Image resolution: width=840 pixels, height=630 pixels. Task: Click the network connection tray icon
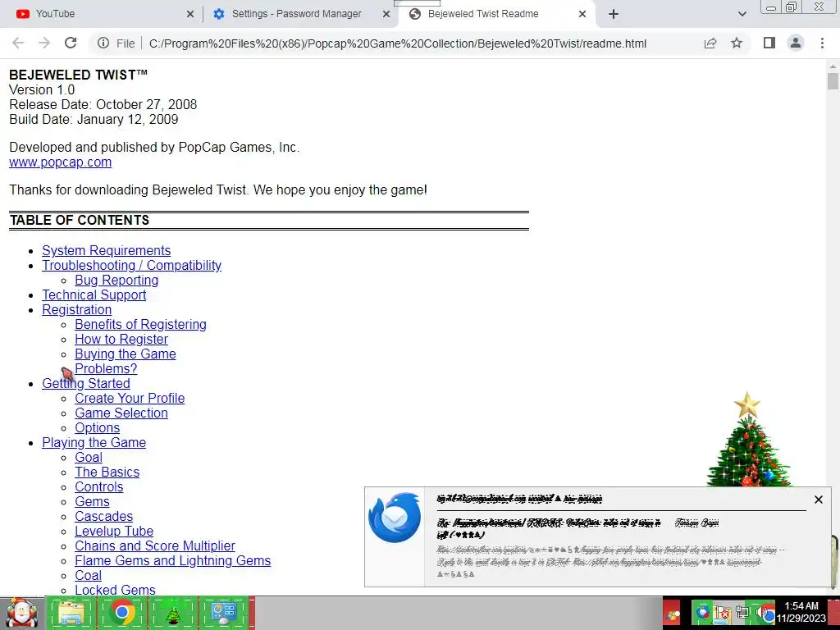[x=742, y=613]
